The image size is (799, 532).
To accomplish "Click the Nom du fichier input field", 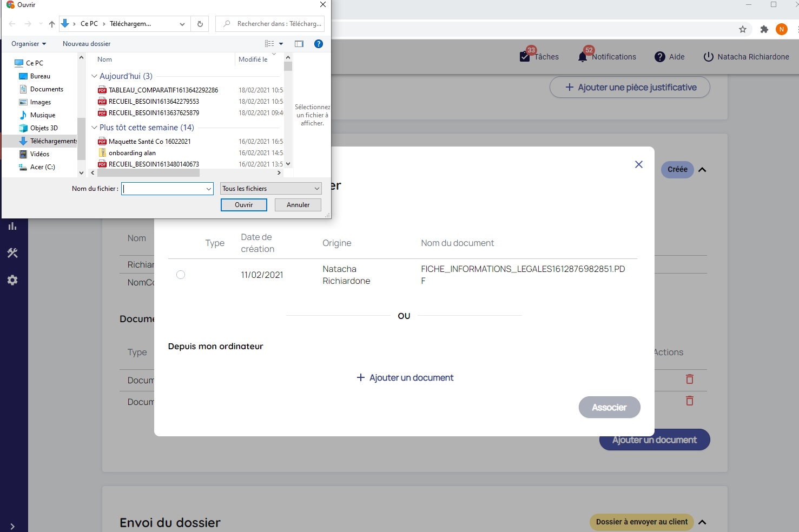I will click(x=164, y=189).
